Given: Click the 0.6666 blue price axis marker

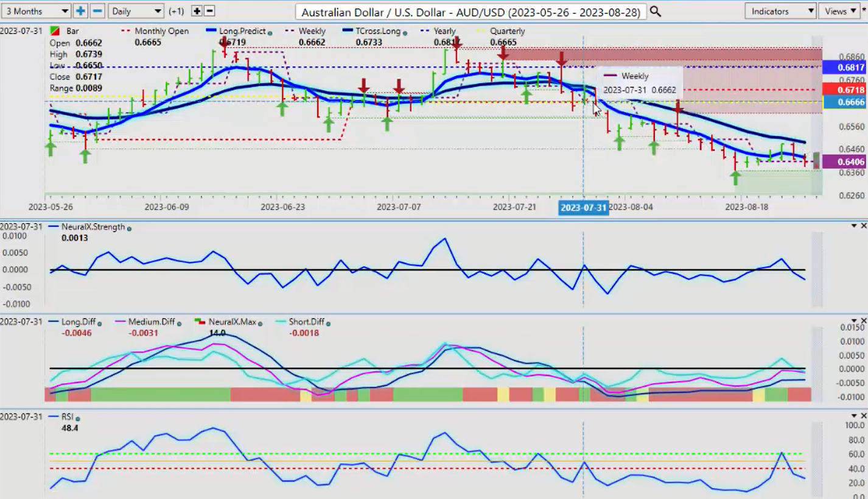Looking at the screenshot, I should (844, 102).
